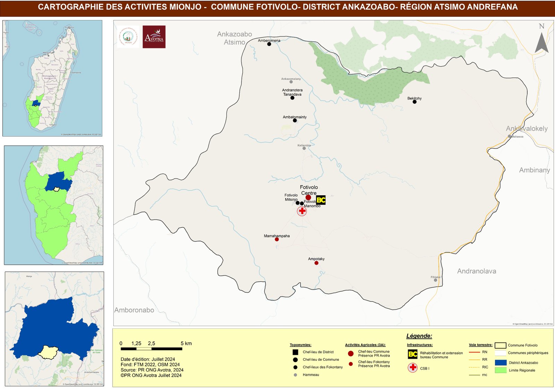This screenshot has height=392, width=555.
Task: Click the Ambatomainty marker dot
Action: tap(295, 120)
